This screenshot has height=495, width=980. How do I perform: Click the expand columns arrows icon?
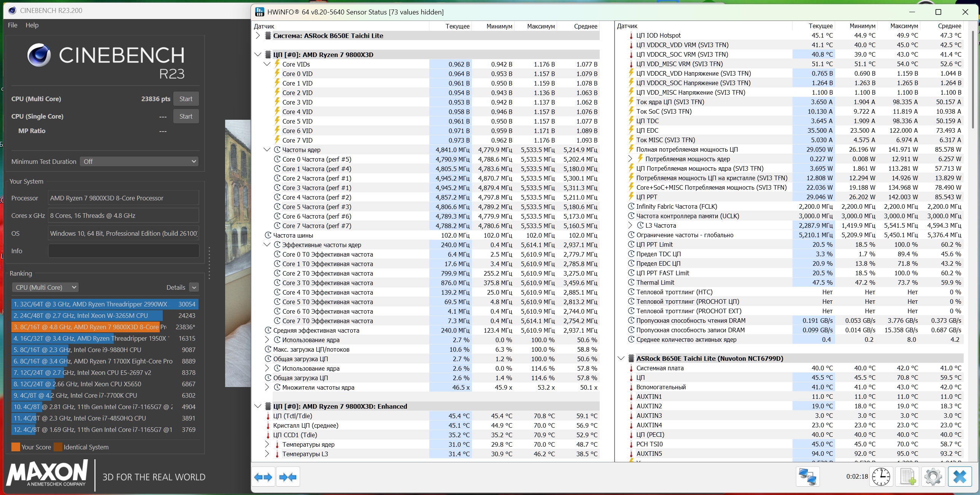click(x=263, y=477)
